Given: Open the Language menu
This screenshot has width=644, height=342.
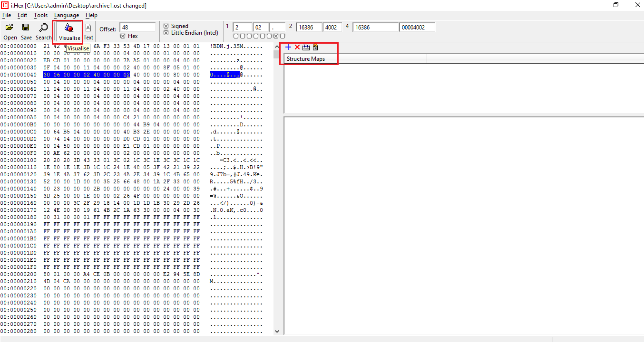Looking at the screenshot, I should pyautogui.click(x=67, y=15).
